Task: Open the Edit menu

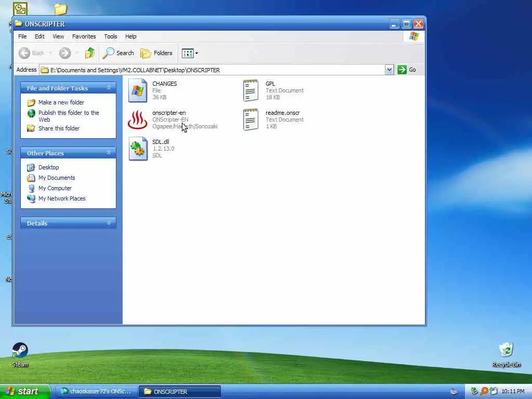Action: 39,36
